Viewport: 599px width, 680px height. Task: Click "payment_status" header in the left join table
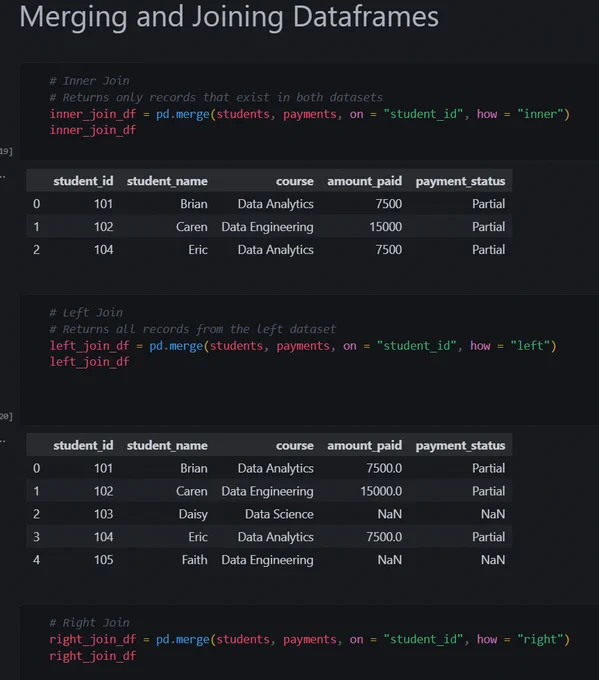(x=460, y=445)
